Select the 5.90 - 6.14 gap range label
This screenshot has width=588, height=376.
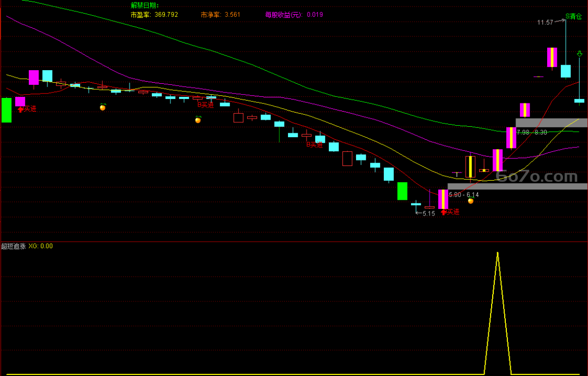tap(464, 195)
